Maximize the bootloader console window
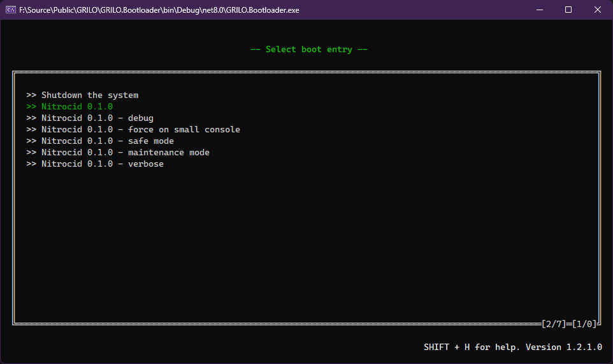The height and width of the screenshot is (364, 613). 568,10
